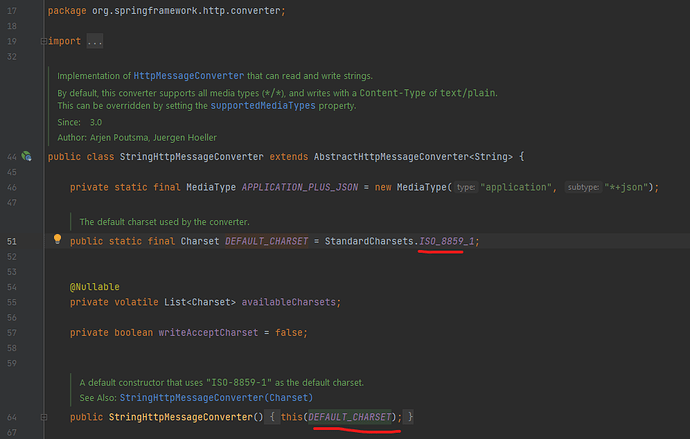This screenshot has height=439, width=690.
Task: Click the "application" string literal
Action: (516, 187)
